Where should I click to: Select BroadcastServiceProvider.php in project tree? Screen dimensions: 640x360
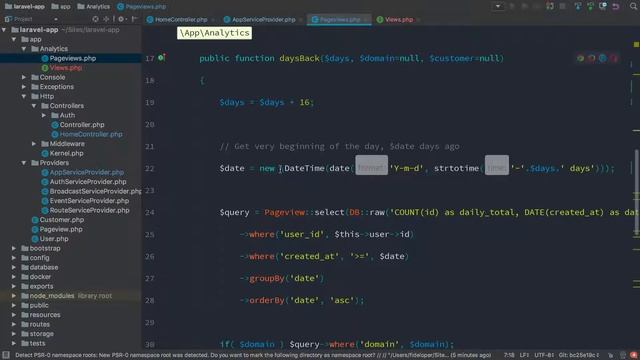click(91, 191)
